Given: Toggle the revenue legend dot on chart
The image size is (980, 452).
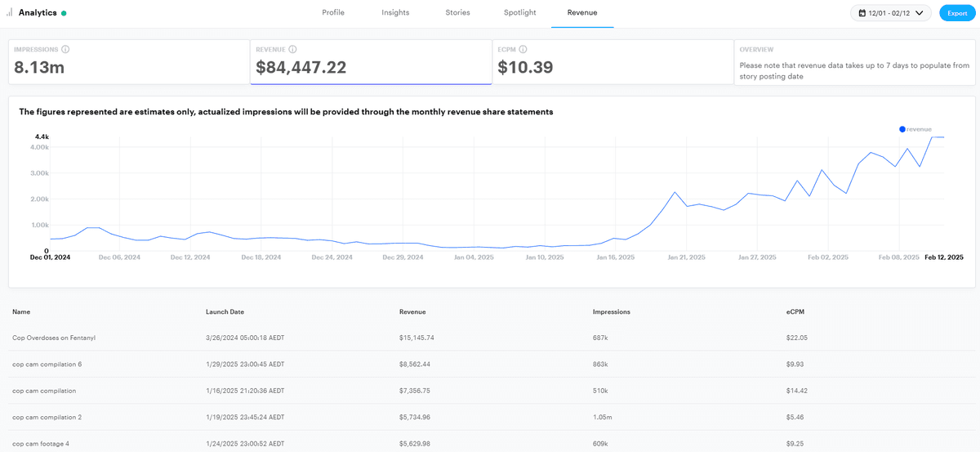Looking at the screenshot, I should (902, 129).
